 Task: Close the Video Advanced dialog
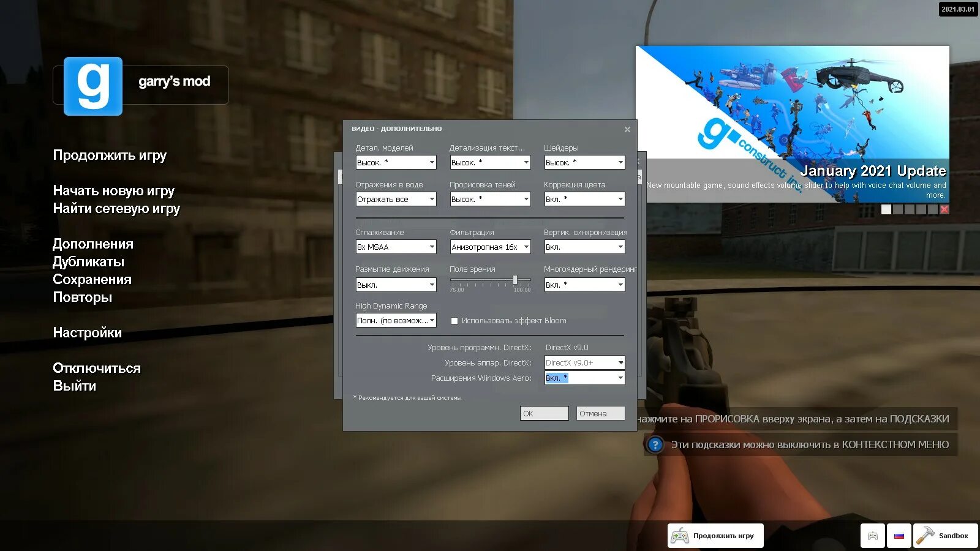coord(627,129)
